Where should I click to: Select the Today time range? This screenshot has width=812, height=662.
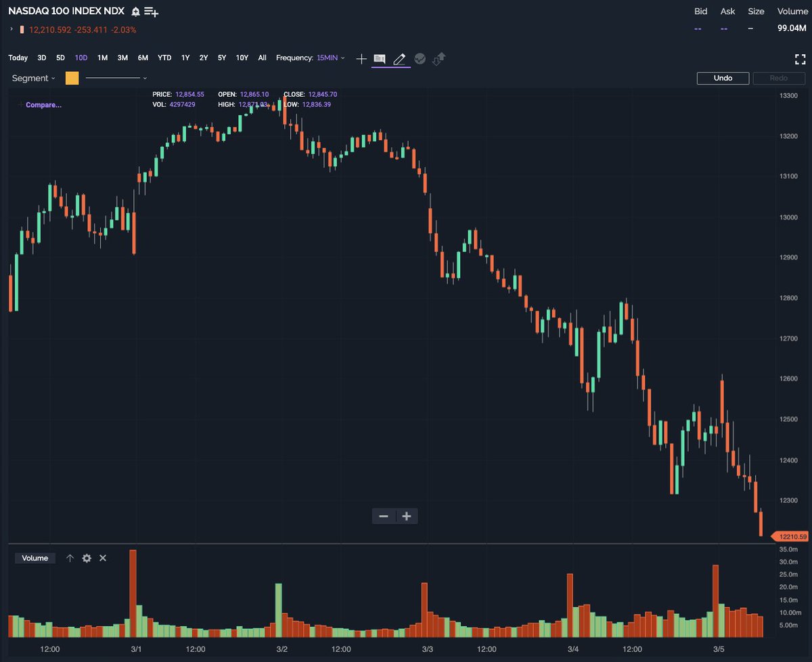point(18,58)
